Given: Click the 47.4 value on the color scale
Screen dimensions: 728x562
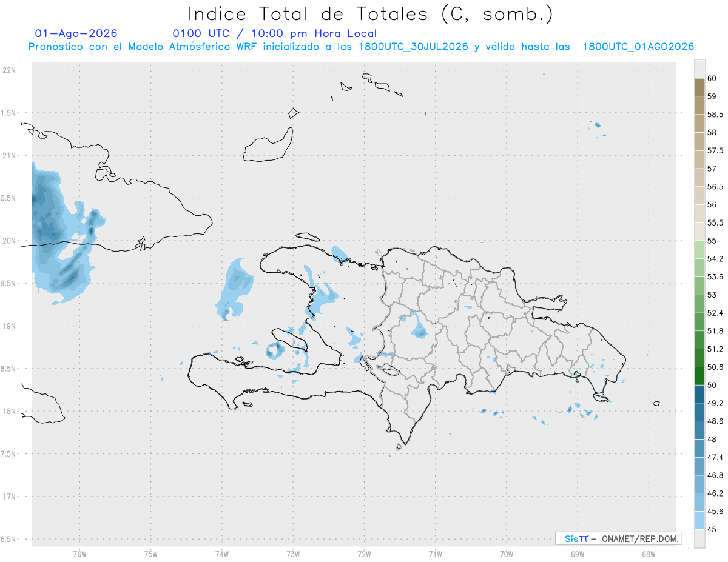Looking at the screenshot, I should [715, 457].
